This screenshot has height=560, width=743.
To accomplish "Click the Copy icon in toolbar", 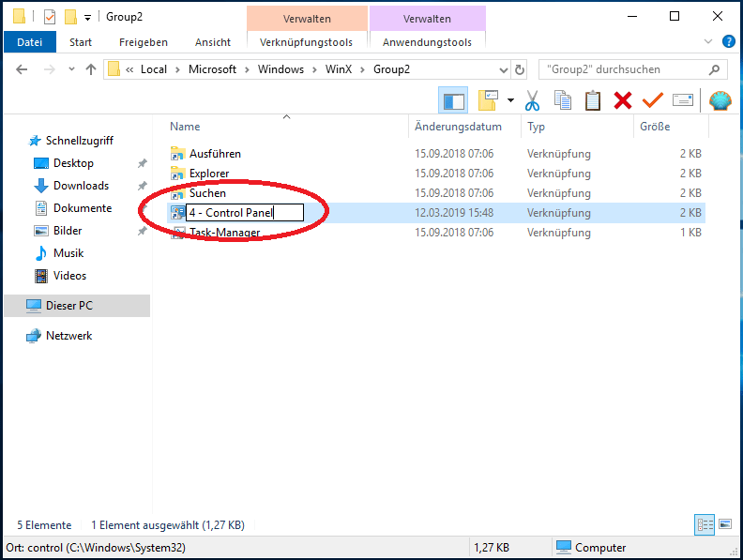I will pyautogui.click(x=563, y=100).
